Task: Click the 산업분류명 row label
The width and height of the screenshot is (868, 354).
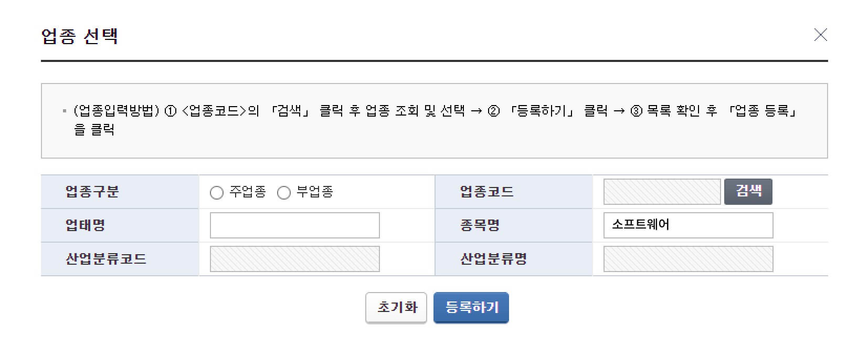Action: click(493, 259)
